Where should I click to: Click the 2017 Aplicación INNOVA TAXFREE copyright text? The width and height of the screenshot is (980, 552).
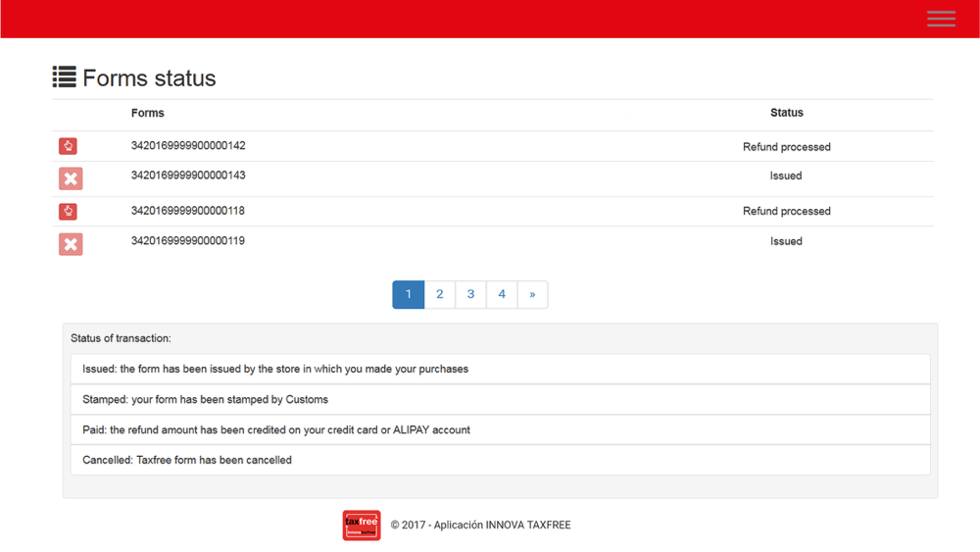pos(480,526)
